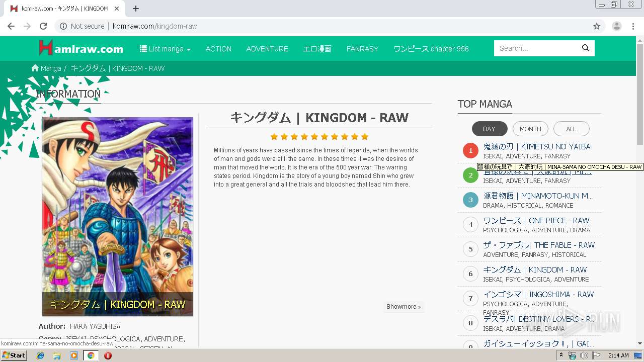This screenshot has height=362, width=644.
Task: Open エロ漫画 menu item
Action: 317,49
